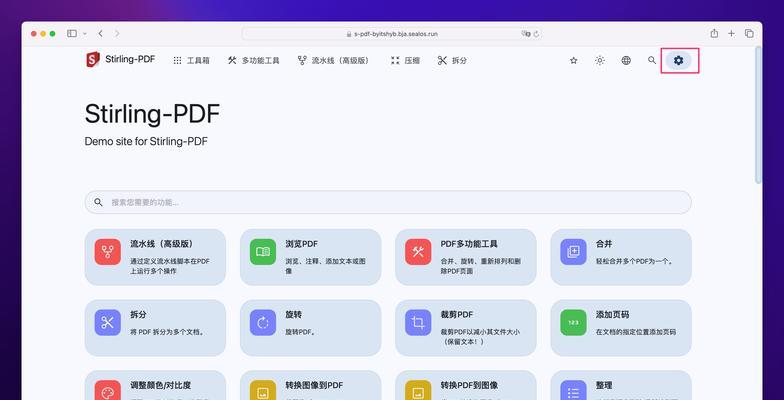Click Safari forward arrow
Viewport: 784px width, 400px height.
pyautogui.click(x=117, y=34)
